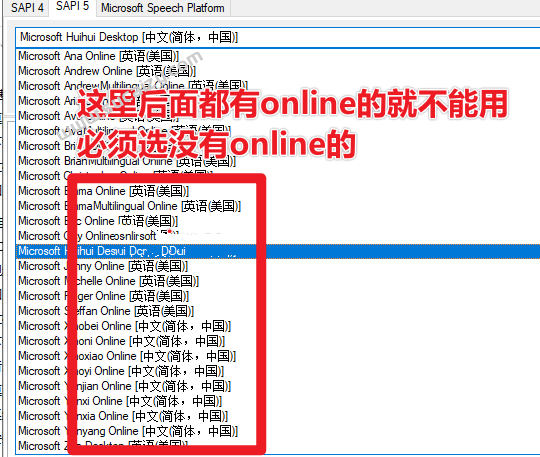Screen dimensions: 540x457
Task: Switch to the SAPI 4 tab
Action: [27, 8]
